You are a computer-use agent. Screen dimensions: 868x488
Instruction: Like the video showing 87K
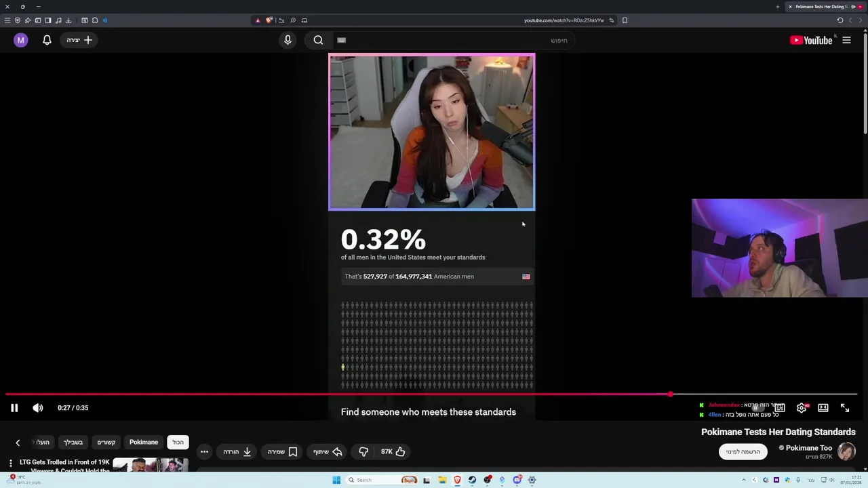(393, 451)
